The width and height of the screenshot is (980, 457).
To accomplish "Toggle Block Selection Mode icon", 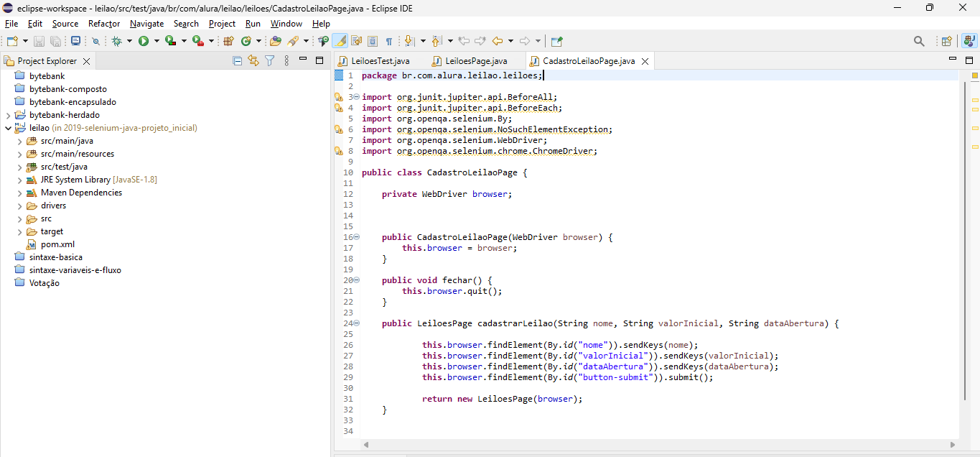I will pos(373,41).
